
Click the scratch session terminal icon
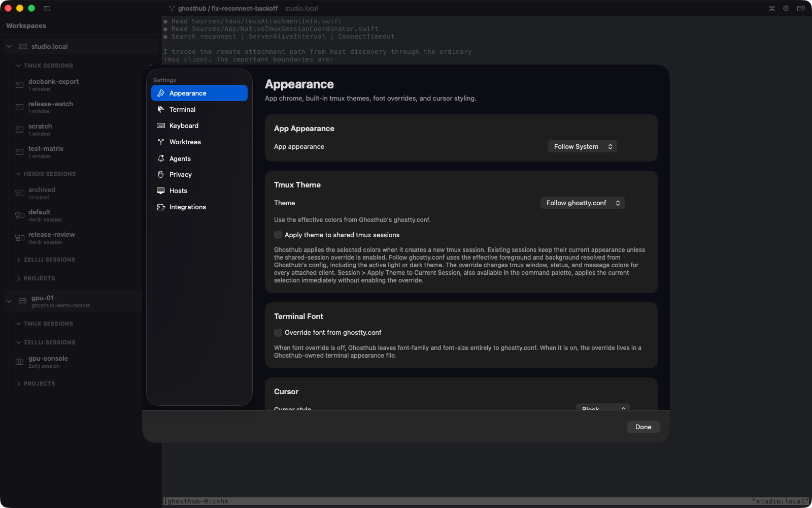tap(20, 130)
